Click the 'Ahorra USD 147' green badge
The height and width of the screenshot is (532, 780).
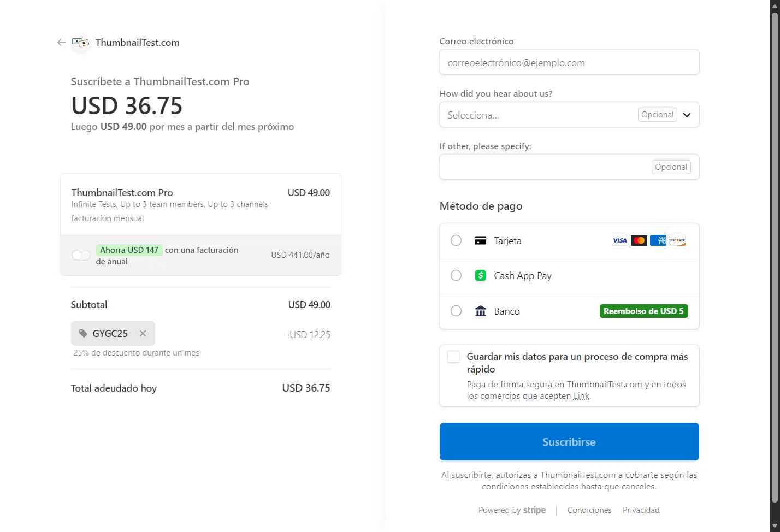(129, 250)
